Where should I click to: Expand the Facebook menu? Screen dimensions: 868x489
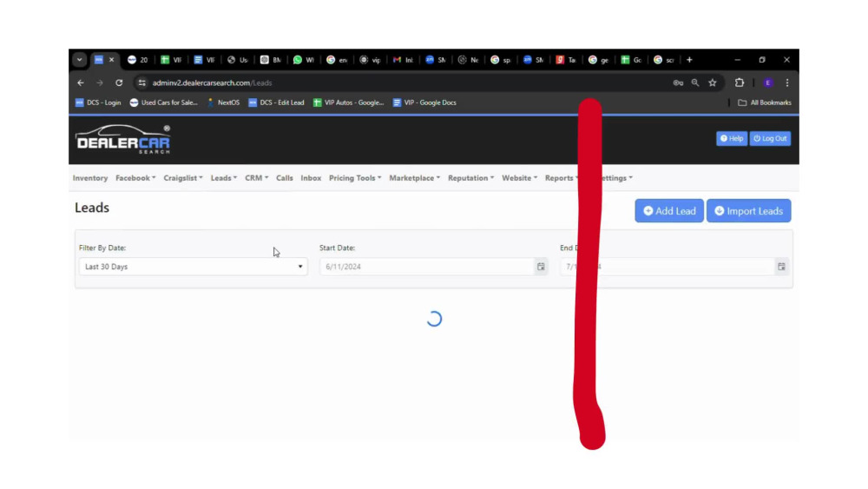[135, 178]
